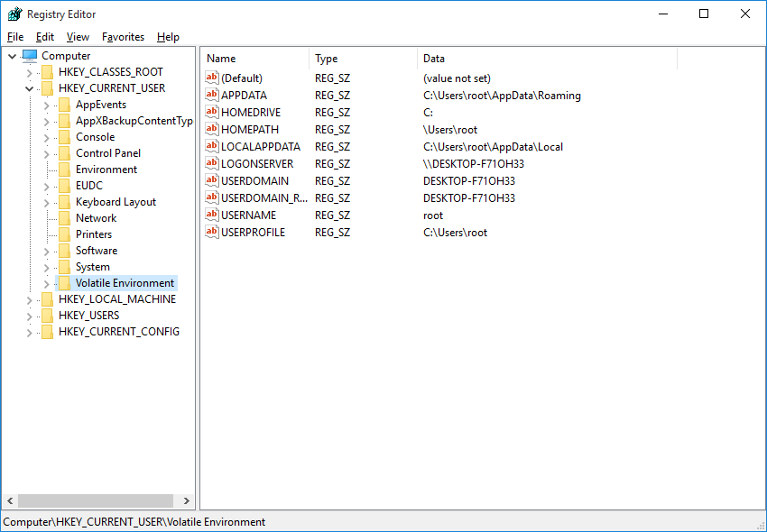
Task: Expand the AppEvents key
Action: pos(46,105)
